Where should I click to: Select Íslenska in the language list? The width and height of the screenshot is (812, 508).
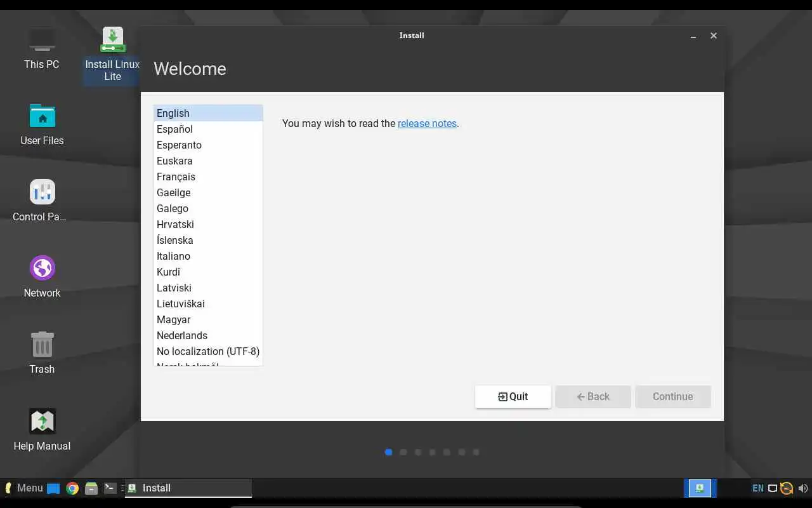pyautogui.click(x=208, y=240)
